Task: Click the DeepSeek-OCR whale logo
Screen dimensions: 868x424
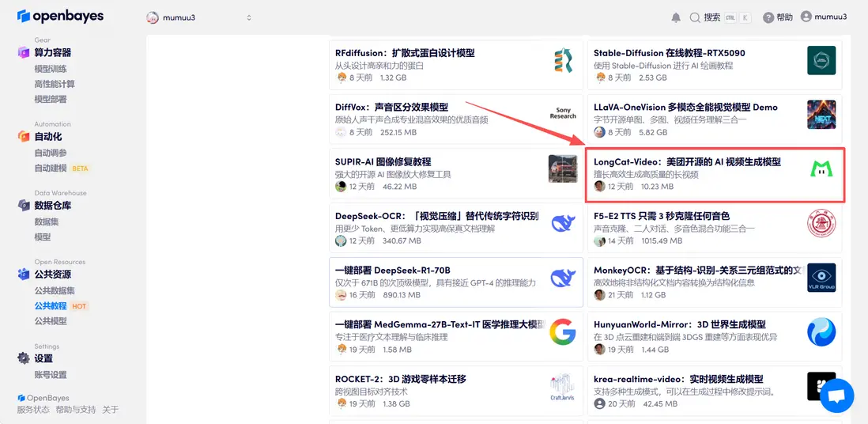Action: click(x=564, y=223)
